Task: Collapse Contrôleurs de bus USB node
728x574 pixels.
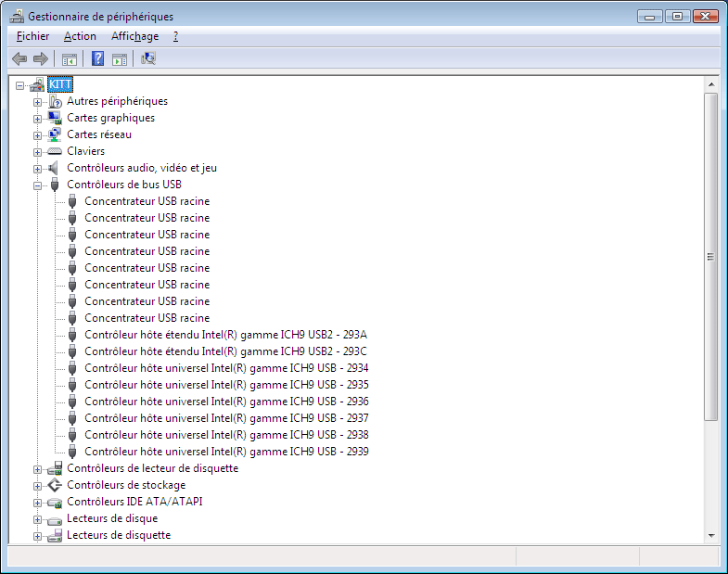Action: (37, 185)
